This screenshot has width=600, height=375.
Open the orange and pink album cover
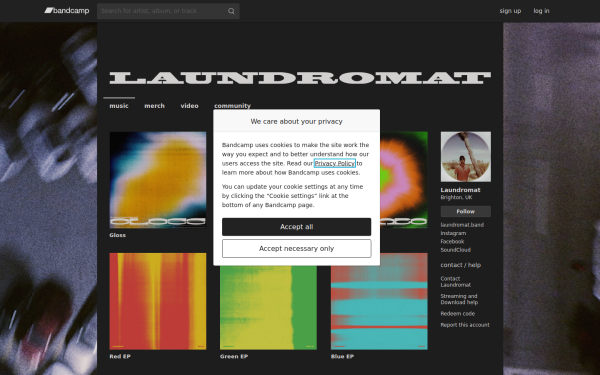tap(404, 180)
